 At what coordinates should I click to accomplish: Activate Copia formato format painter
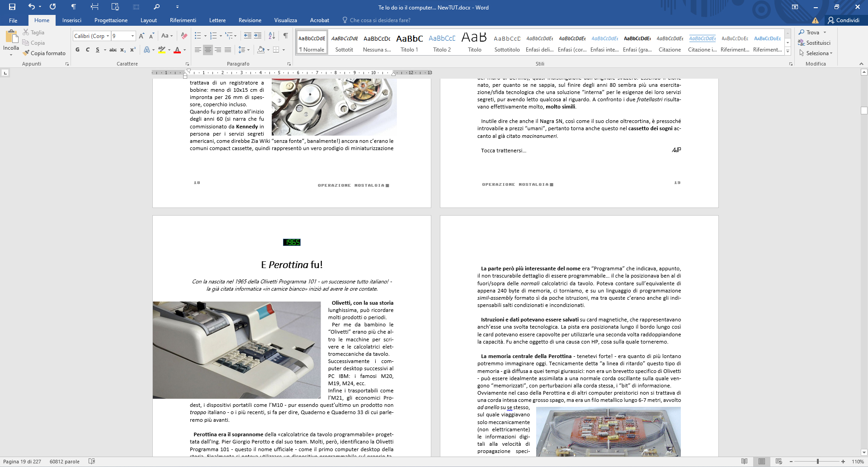click(x=44, y=53)
